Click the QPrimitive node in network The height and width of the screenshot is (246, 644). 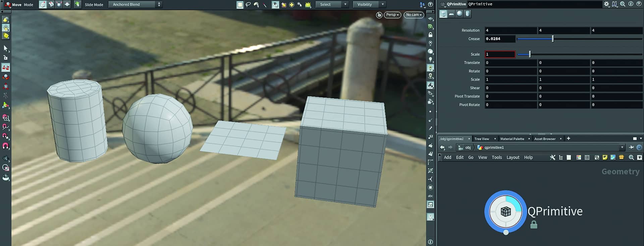(x=505, y=211)
